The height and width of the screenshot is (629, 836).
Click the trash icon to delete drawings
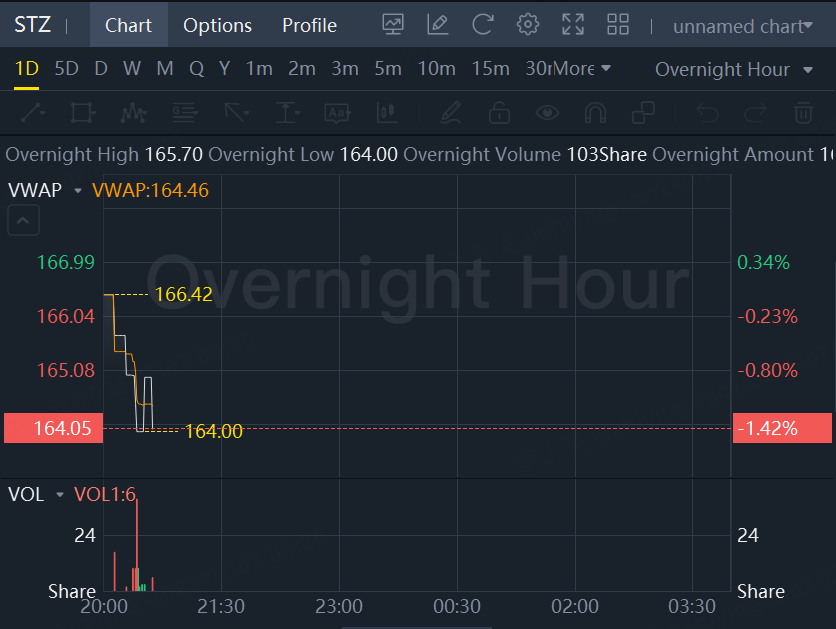coord(803,112)
